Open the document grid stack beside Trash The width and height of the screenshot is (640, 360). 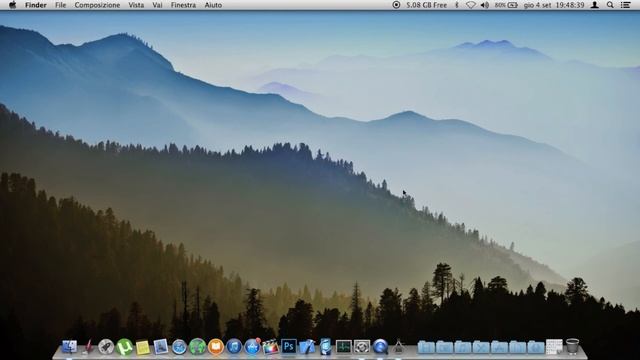(x=554, y=347)
